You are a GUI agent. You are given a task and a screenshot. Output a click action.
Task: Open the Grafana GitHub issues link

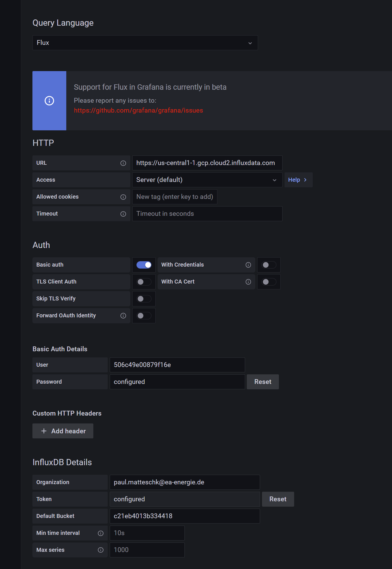tap(138, 111)
